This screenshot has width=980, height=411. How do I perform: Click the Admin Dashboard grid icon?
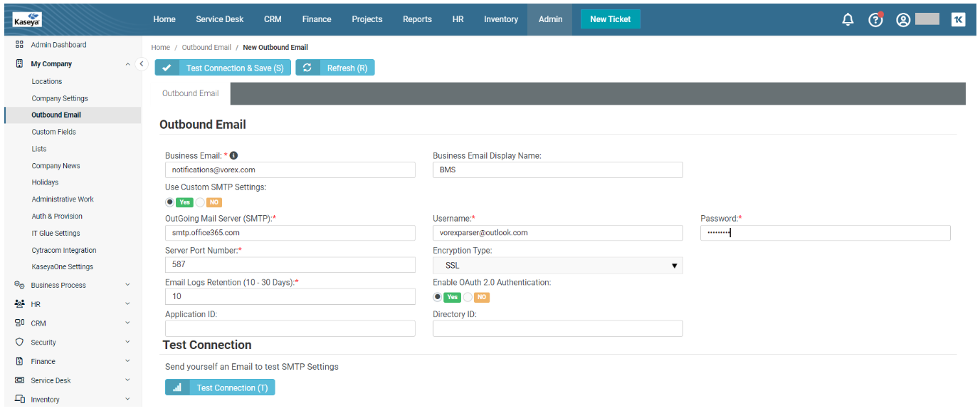(20, 45)
